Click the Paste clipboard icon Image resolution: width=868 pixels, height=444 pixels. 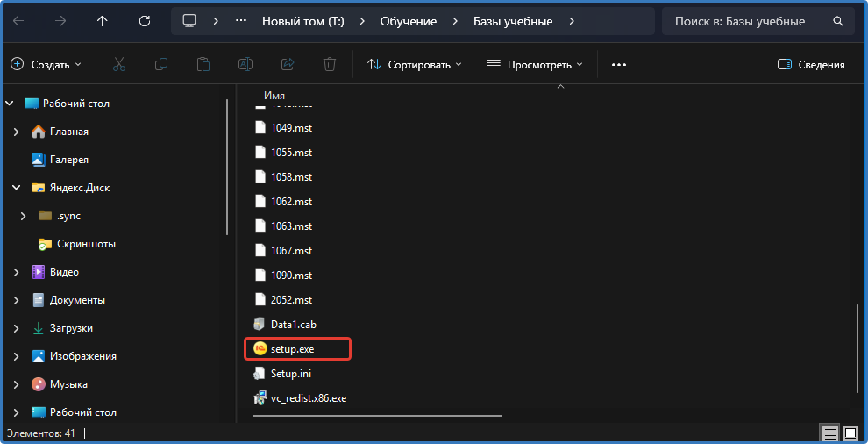click(x=203, y=64)
